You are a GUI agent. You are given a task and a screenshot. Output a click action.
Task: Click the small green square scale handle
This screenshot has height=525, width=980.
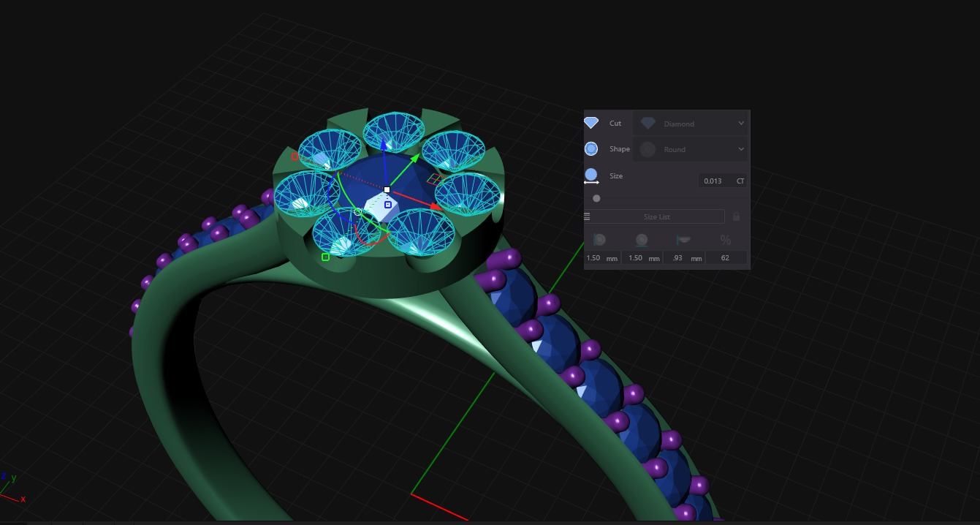[x=325, y=257]
